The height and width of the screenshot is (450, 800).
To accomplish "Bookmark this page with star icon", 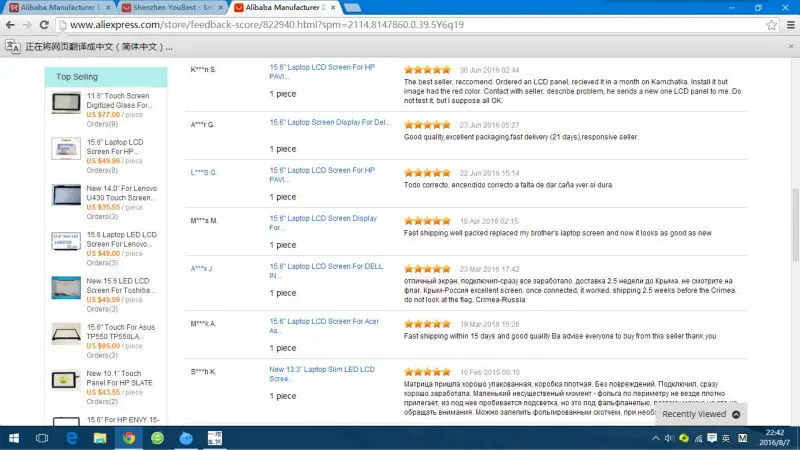I will pyautogui.click(x=771, y=24).
